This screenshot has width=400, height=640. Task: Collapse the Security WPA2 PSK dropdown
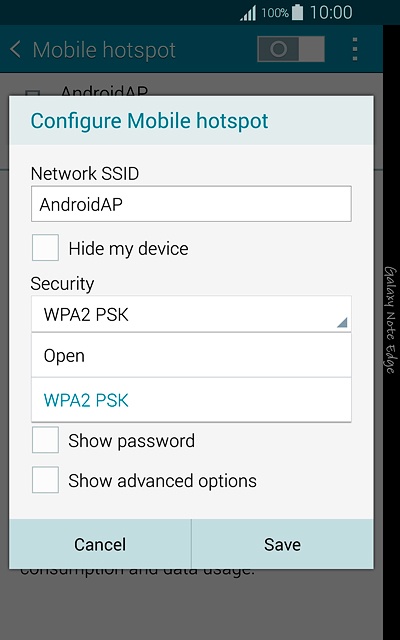[191, 314]
